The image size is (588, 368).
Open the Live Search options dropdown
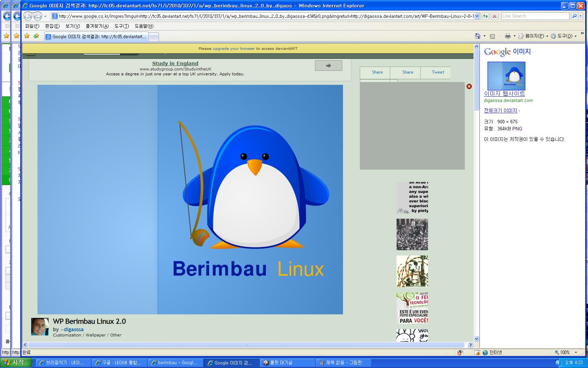click(581, 16)
